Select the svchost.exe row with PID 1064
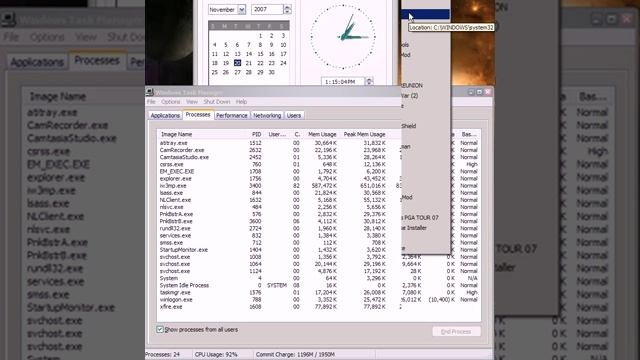The image size is (640, 360). [318, 264]
